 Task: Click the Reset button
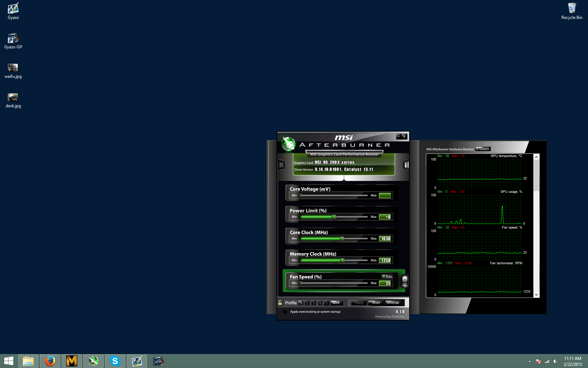[376, 303]
